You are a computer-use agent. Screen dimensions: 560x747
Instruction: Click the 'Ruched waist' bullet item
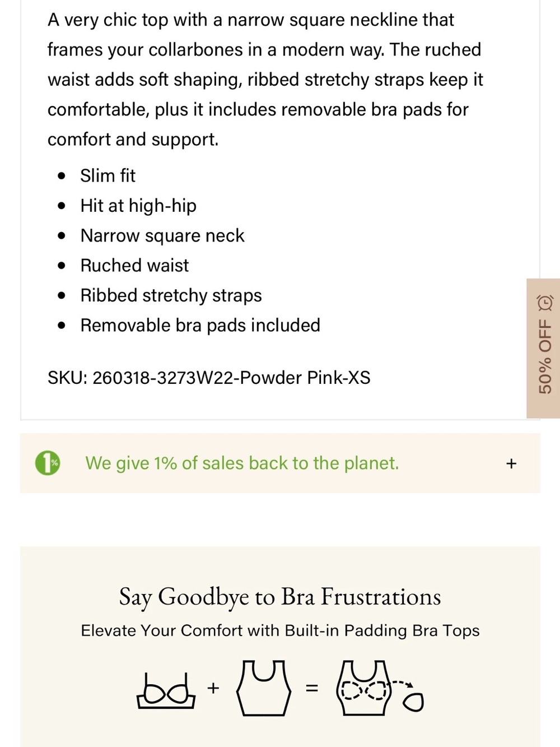(134, 265)
